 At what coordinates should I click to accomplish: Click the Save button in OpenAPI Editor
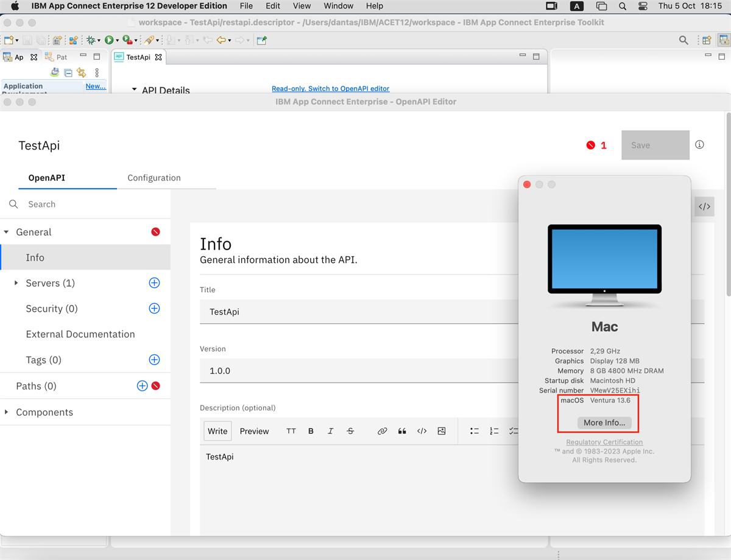pyautogui.click(x=655, y=145)
